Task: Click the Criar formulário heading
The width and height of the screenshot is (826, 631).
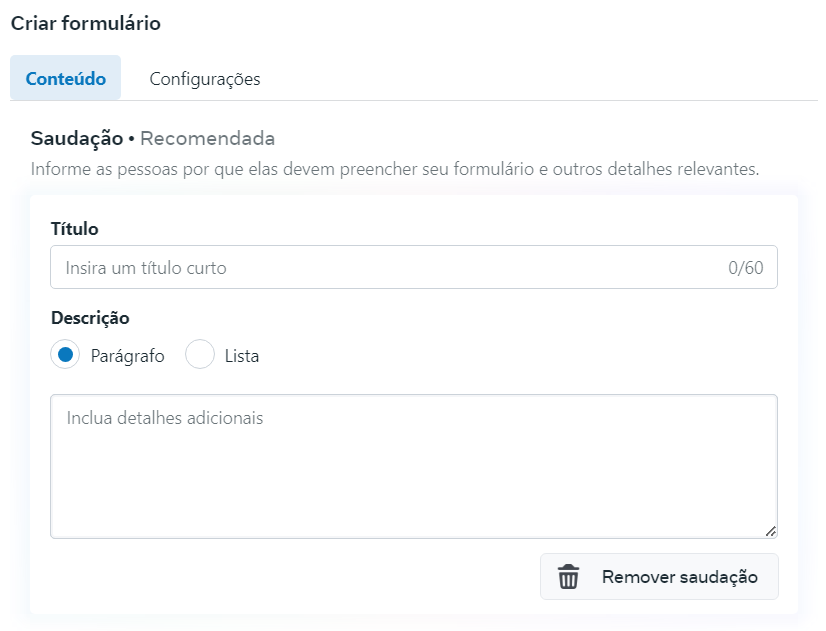Action: (x=86, y=23)
